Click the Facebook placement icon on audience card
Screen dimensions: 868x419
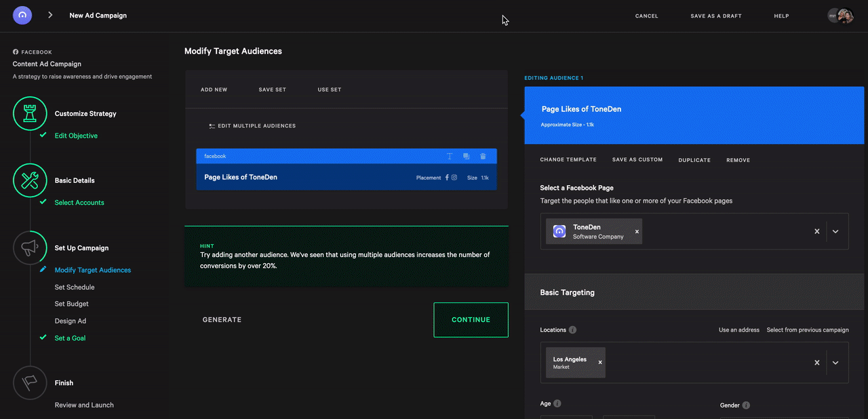(x=447, y=178)
